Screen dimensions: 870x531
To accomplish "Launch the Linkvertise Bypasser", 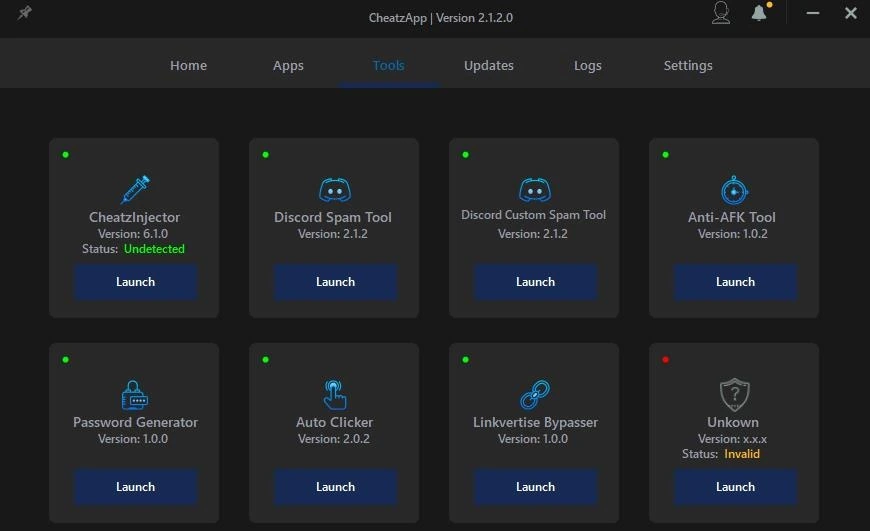I will pos(535,487).
